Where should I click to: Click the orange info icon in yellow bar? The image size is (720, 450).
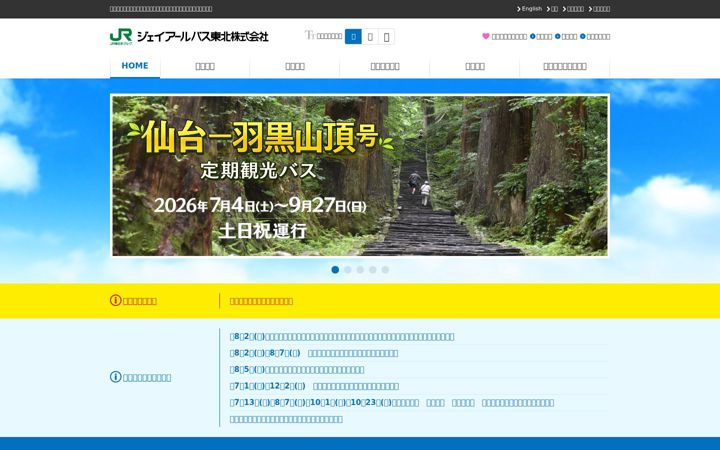click(116, 300)
